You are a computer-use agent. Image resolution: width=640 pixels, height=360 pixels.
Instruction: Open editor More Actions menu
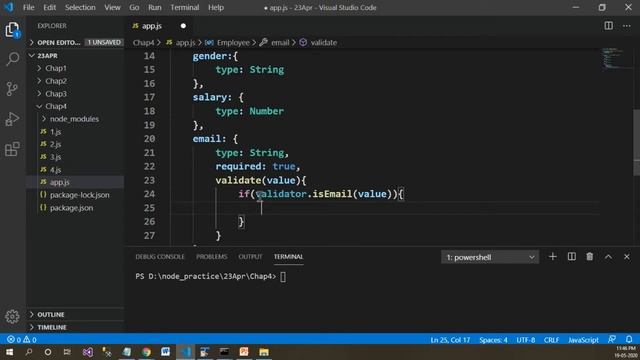pos(627,26)
